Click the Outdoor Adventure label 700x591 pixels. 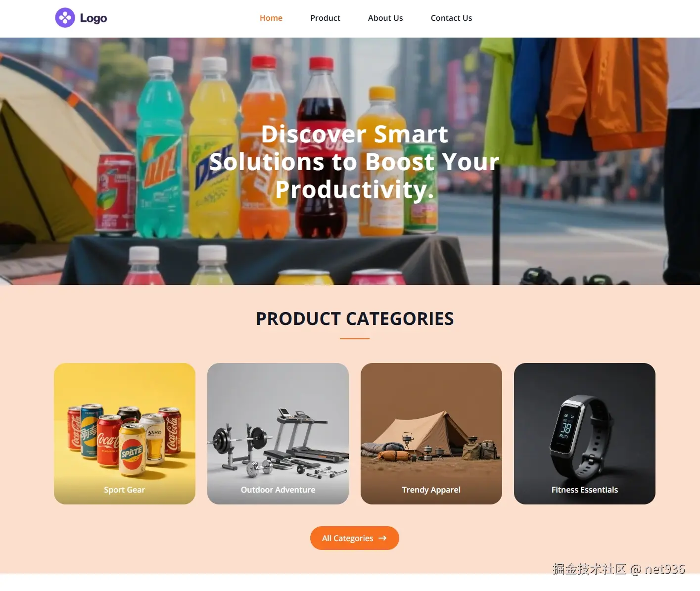[278, 490]
